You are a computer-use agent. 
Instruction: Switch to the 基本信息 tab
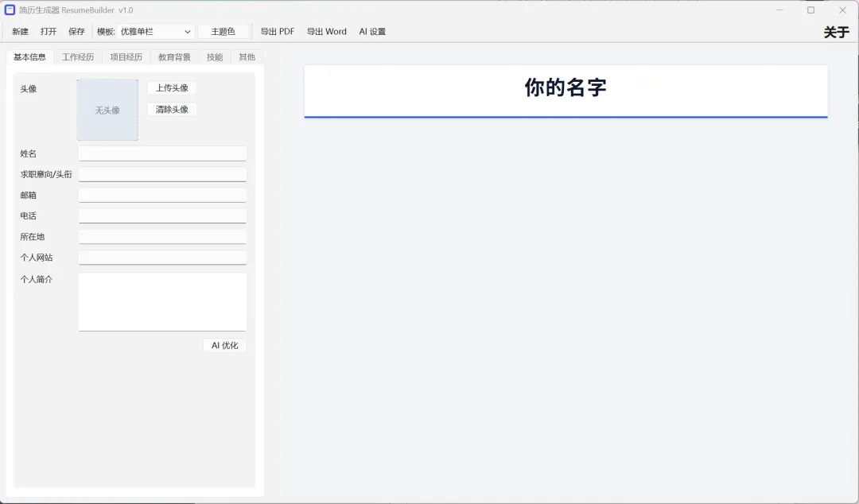pyautogui.click(x=29, y=57)
